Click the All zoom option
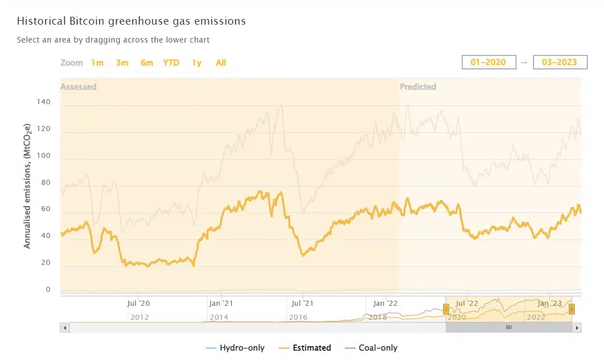The image size is (604, 364). 220,63
